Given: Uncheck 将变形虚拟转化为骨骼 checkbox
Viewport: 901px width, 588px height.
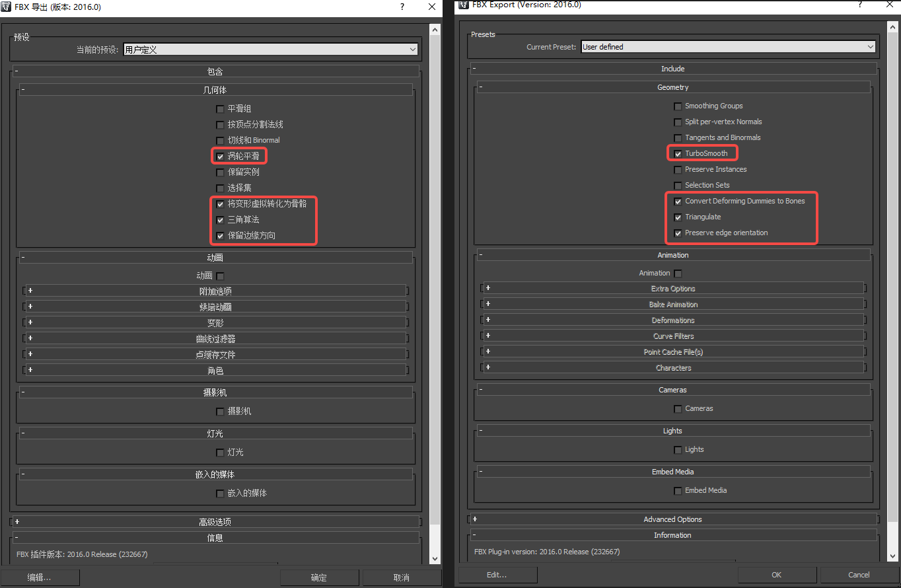Looking at the screenshot, I should 220,204.
